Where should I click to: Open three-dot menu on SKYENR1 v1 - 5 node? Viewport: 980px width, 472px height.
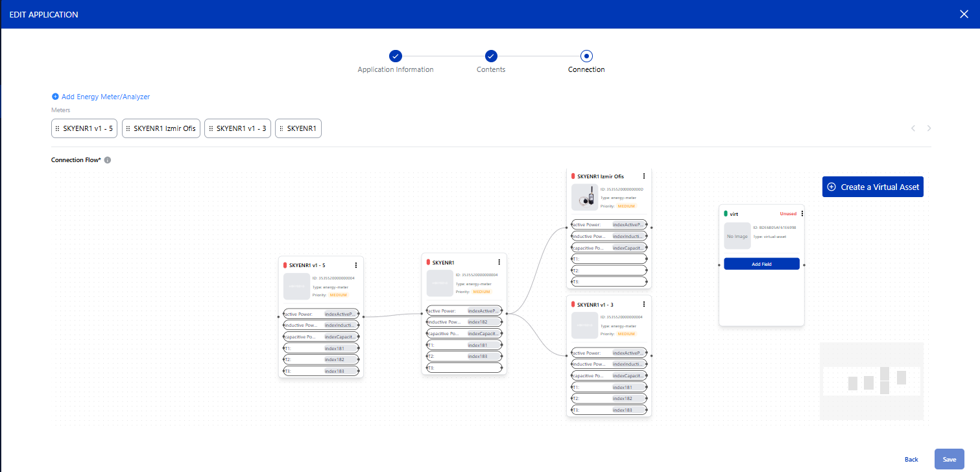coord(355,265)
